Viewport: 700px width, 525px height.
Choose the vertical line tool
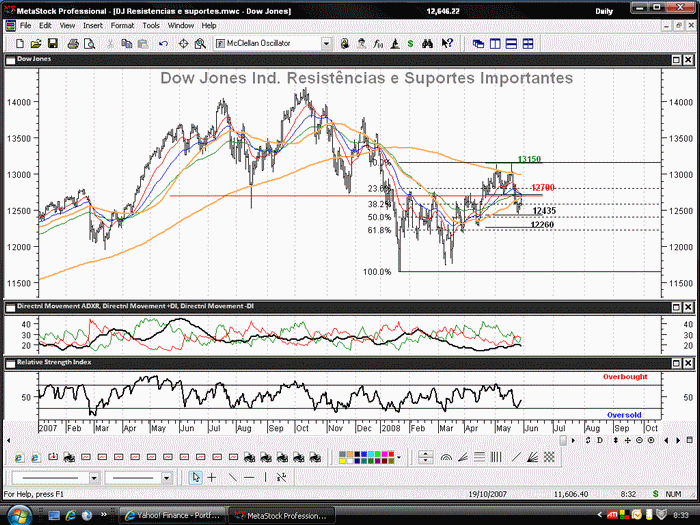[x=265, y=478]
